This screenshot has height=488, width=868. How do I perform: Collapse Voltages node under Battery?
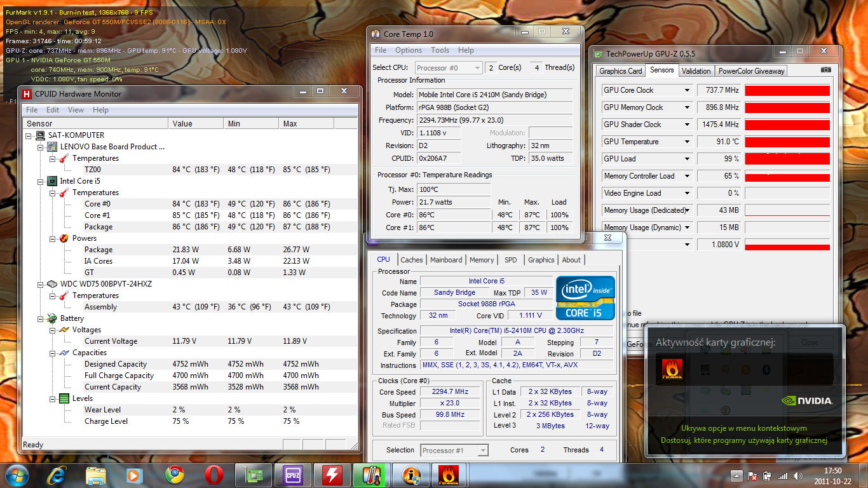(53, 330)
